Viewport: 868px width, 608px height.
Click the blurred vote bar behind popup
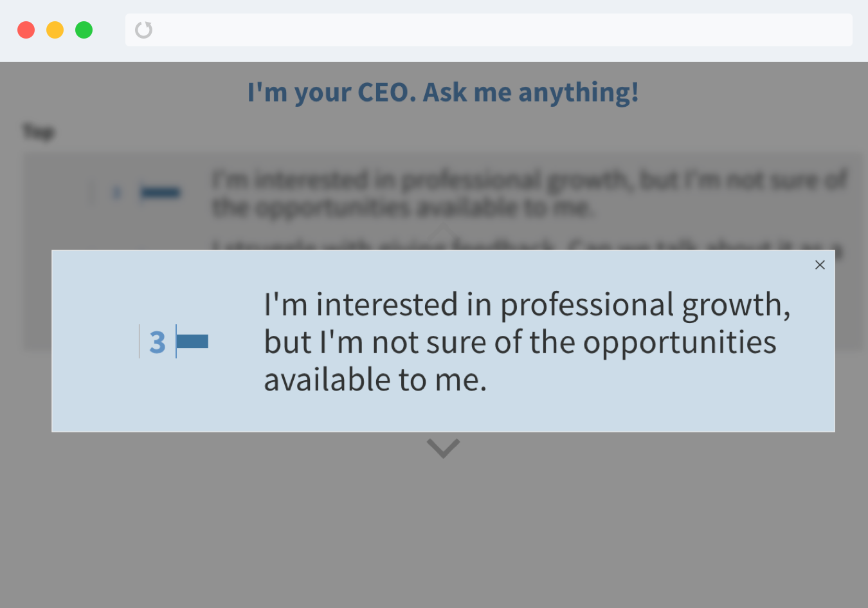(x=160, y=192)
